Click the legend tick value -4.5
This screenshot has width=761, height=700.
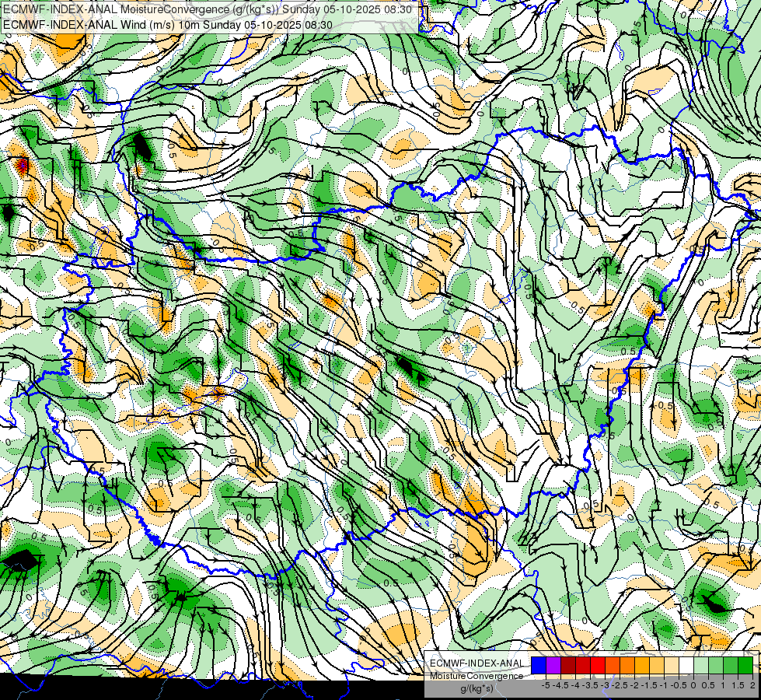click(x=560, y=685)
